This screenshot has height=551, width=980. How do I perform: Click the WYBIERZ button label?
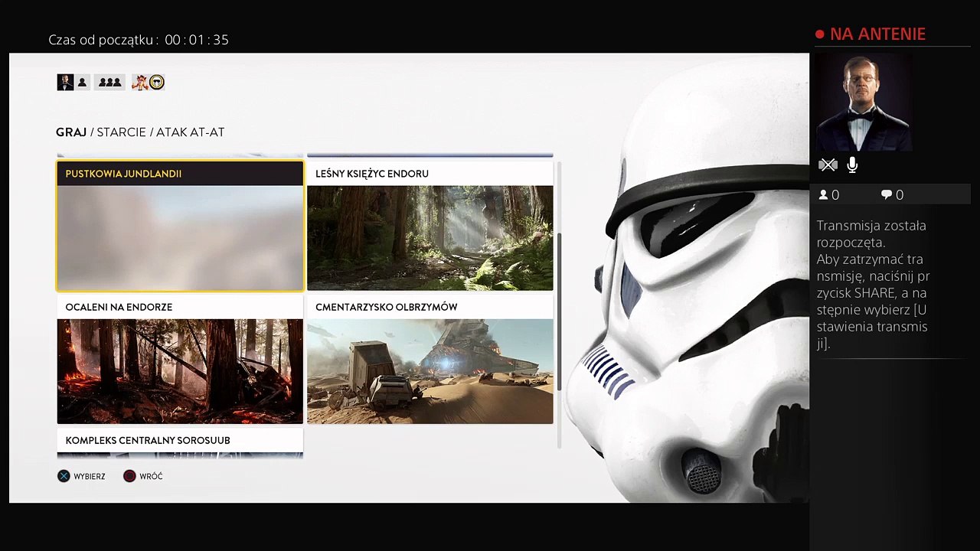pyautogui.click(x=90, y=476)
